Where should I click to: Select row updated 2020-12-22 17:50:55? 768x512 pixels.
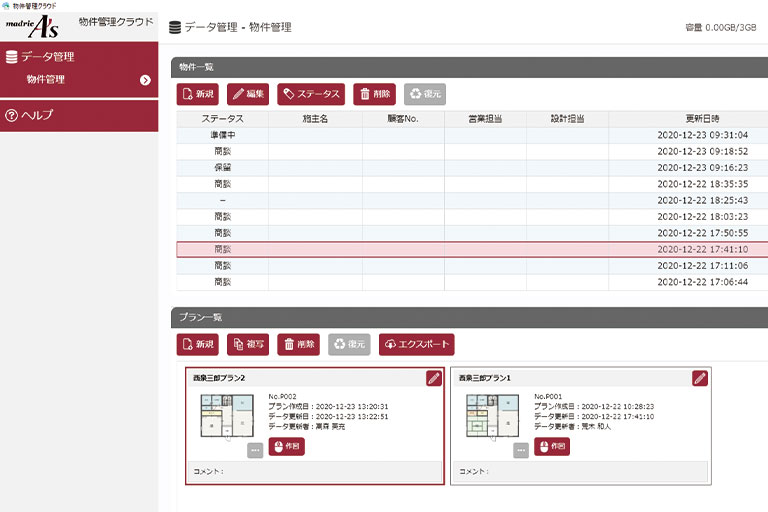point(472,233)
